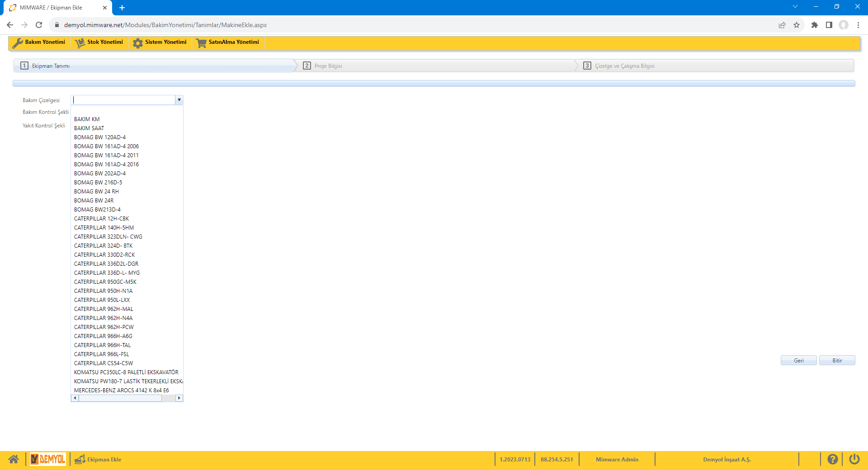The width and height of the screenshot is (868, 470).
Task: Click the share page icon in address bar
Action: pyautogui.click(x=782, y=25)
